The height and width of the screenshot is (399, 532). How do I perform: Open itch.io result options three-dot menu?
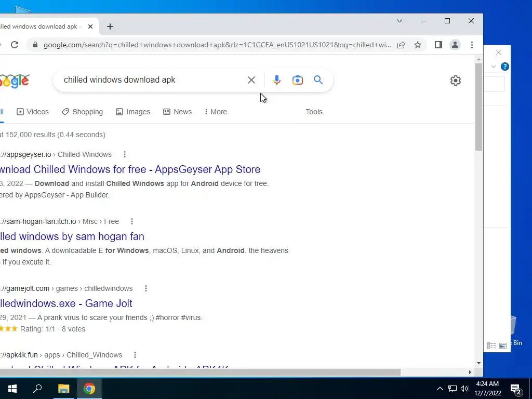point(132,221)
